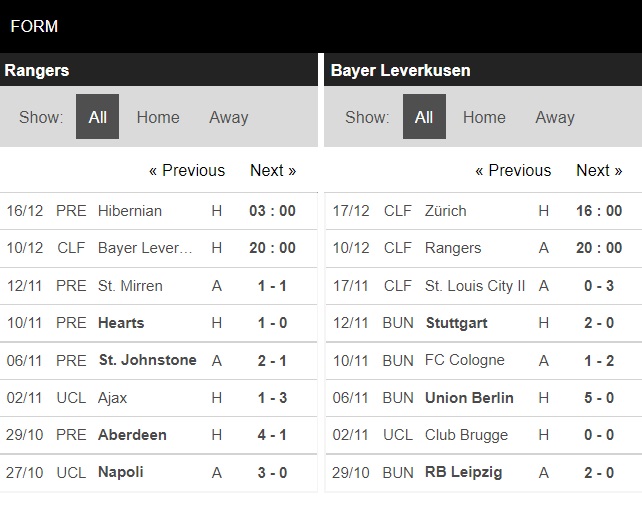Viewport: 642px width, 514px height.
Task: Show only Rangers Away matches
Action: (x=228, y=117)
